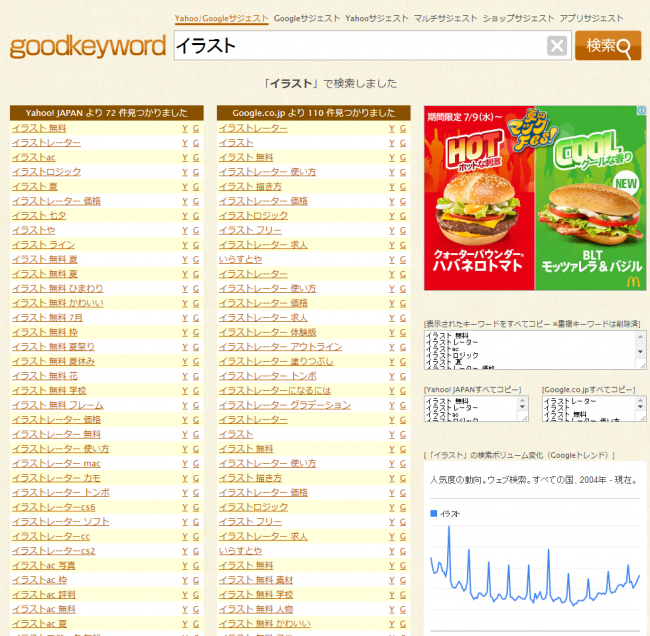
Task: Switch to the アプリサジェスト tab
Action: 592,19
